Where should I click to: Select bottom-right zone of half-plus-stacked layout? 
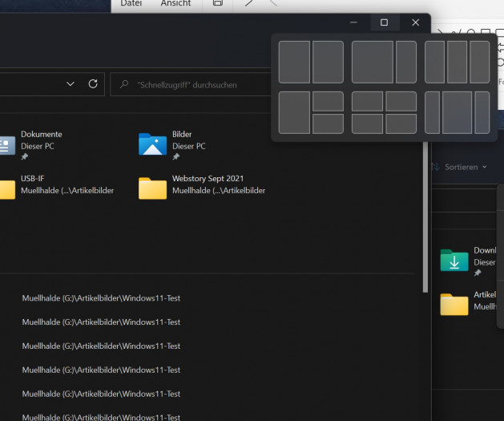[x=328, y=123]
